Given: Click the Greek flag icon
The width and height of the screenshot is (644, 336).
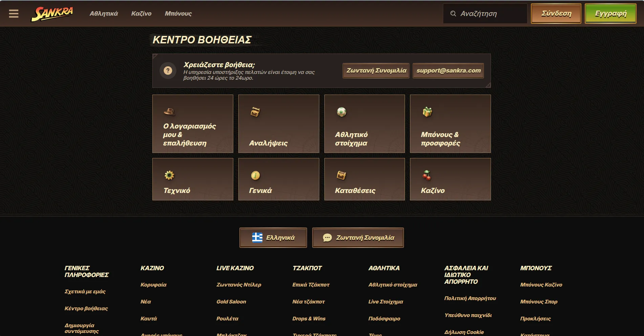Looking at the screenshot, I should tap(257, 238).
